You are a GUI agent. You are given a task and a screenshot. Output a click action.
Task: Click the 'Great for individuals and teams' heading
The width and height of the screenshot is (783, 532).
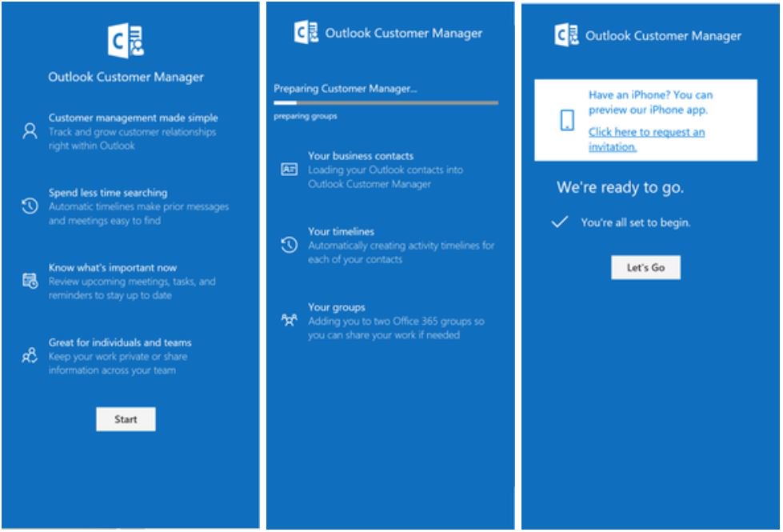[x=120, y=342]
